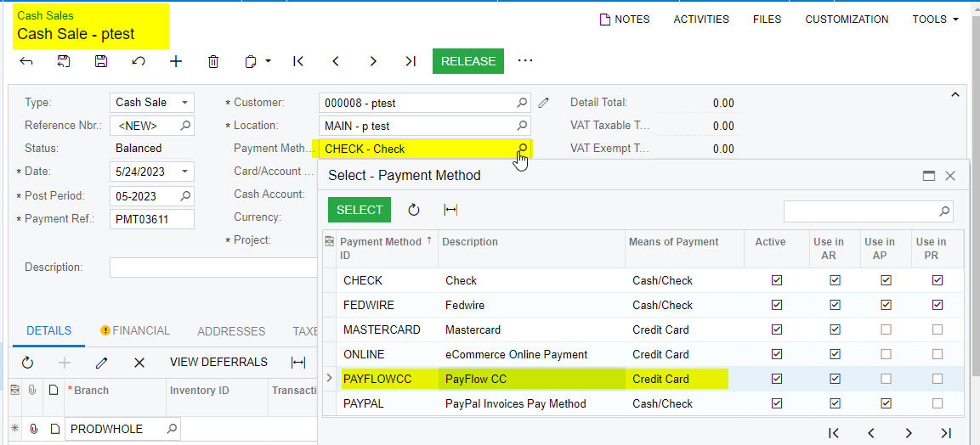Click the green RELEASE button
980x445 pixels.
[468, 61]
